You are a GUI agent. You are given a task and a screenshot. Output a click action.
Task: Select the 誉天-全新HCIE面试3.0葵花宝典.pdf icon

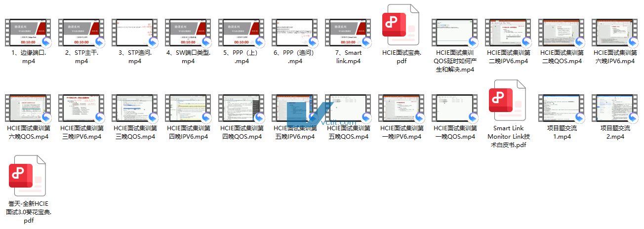pos(27,176)
